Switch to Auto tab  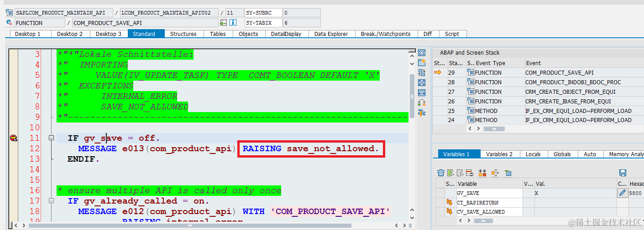click(x=590, y=154)
